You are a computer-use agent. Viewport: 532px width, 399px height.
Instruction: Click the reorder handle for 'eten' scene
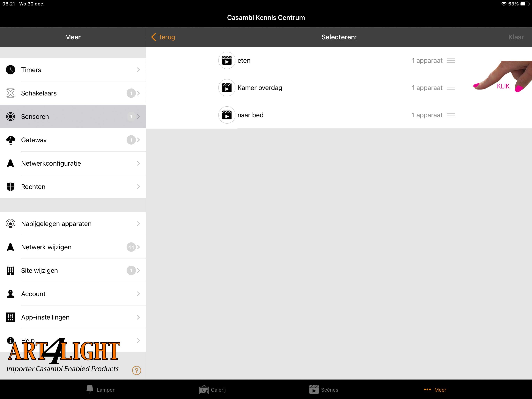pos(452,60)
